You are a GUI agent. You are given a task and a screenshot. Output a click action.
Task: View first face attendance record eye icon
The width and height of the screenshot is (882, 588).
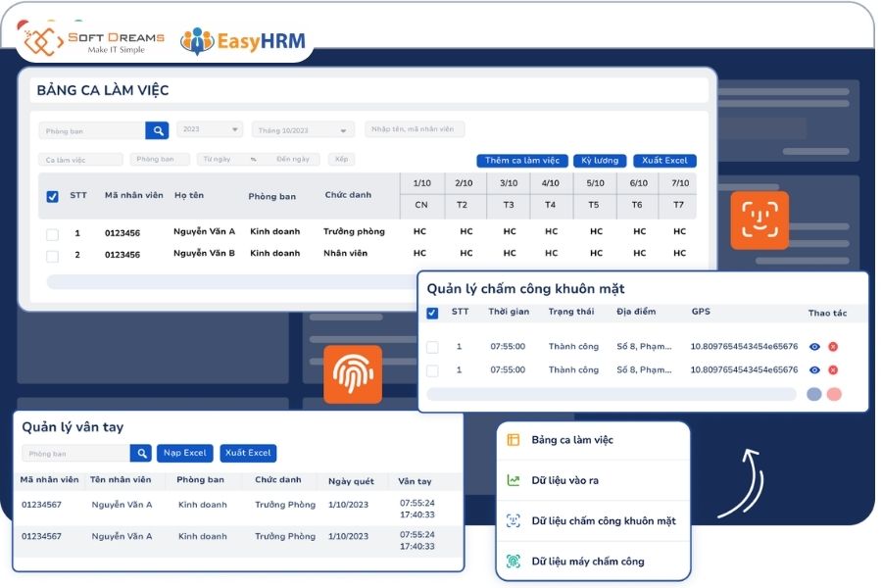[814, 347]
